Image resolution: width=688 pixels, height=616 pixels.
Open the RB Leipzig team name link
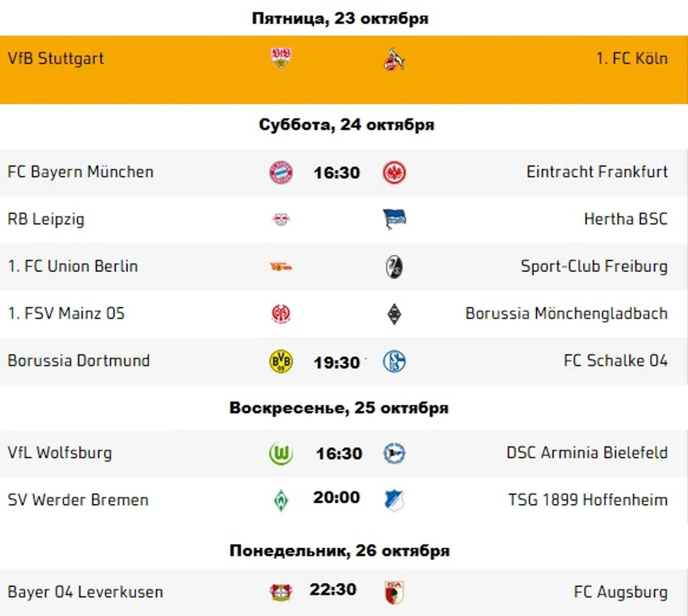point(46,219)
